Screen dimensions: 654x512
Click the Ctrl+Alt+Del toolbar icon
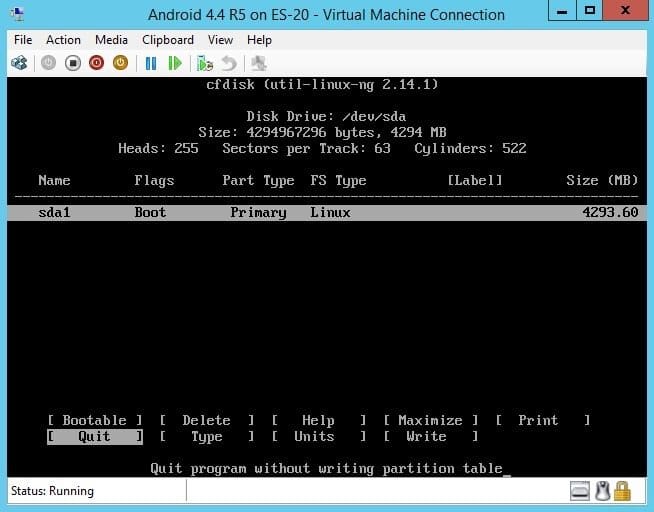pos(19,63)
